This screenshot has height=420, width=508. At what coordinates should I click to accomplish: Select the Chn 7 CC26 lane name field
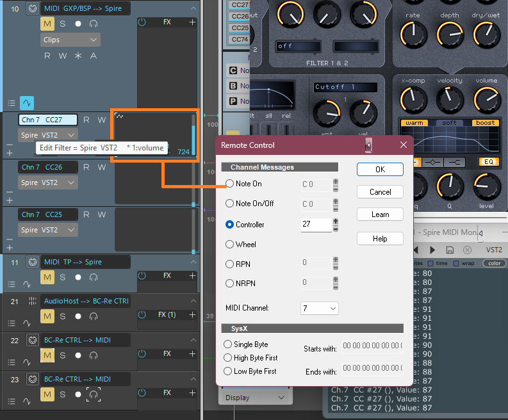48,167
